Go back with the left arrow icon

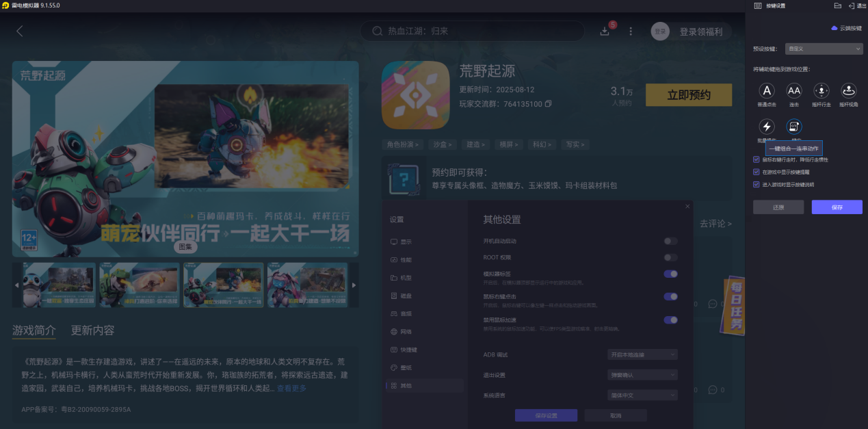20,31
